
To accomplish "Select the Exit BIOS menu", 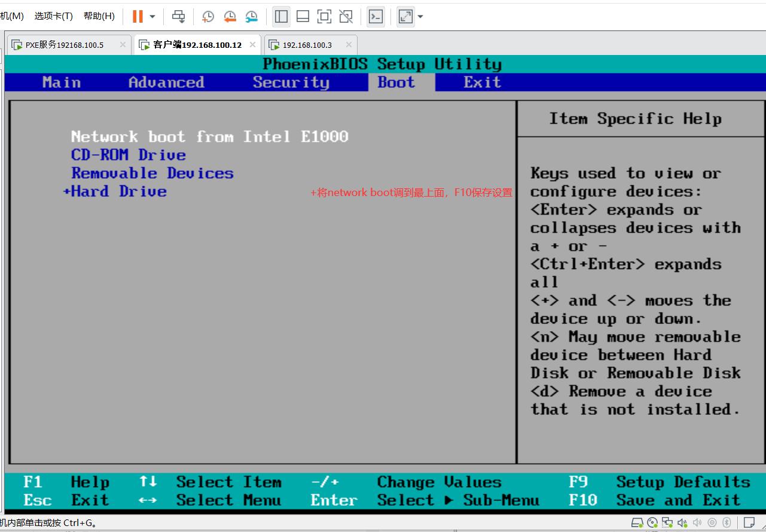I will [482, 82].
